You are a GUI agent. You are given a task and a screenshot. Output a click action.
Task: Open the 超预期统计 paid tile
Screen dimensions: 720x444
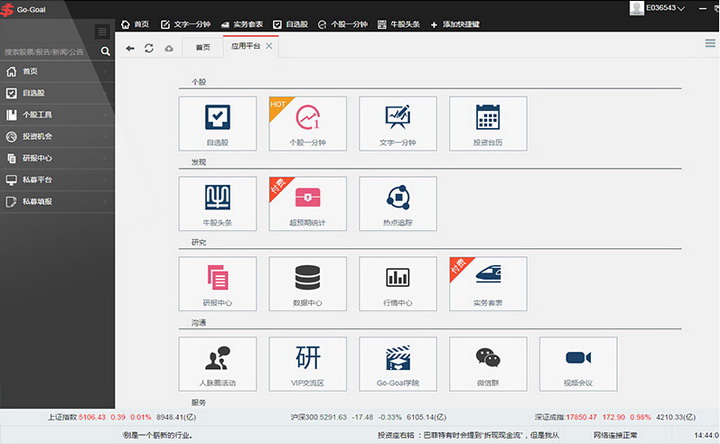pyautogui.click(x=308, y=204)
